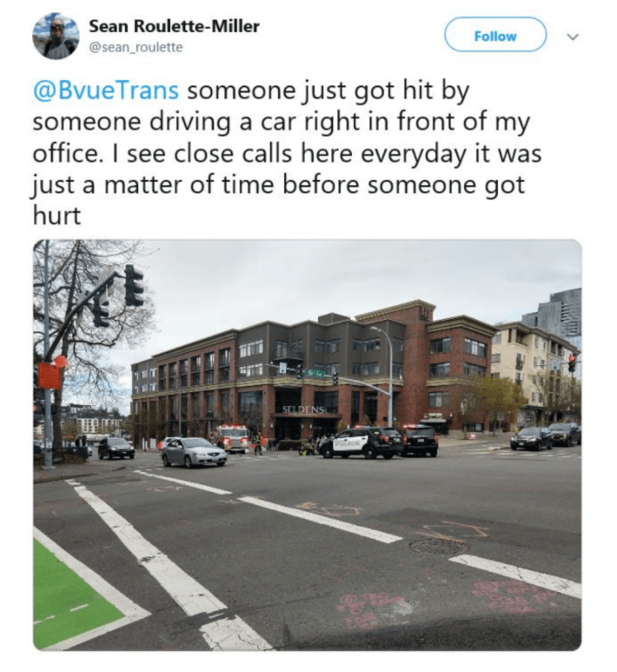This screenshot has height=672, width=617.
Task: Click the fire truck in the photo
Action: tap(231, 437)
